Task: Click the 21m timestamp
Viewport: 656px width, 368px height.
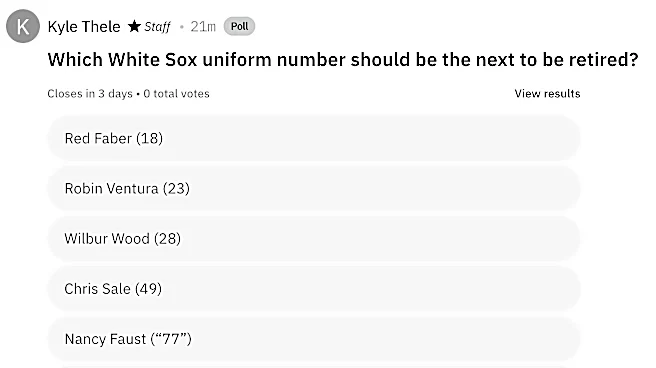Action: [203, 26]
